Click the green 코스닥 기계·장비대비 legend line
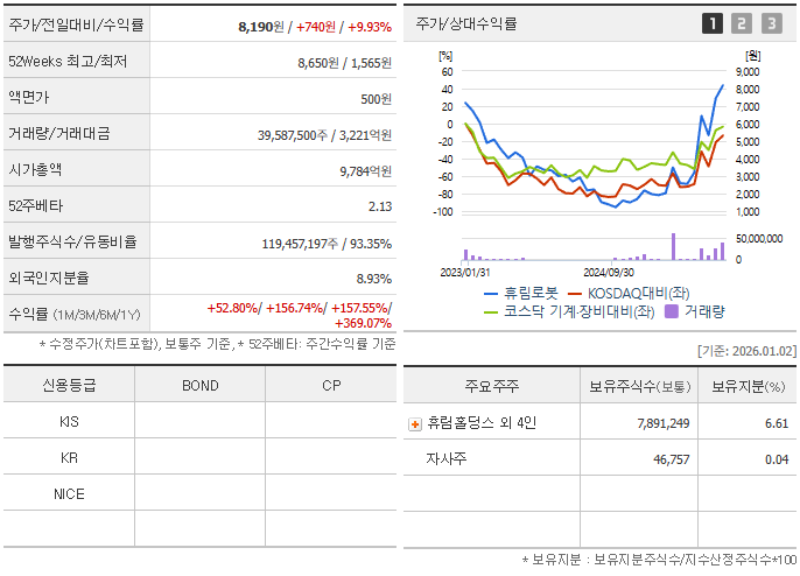Viewport: 800px width, 576px height. (x=490, y=312)
